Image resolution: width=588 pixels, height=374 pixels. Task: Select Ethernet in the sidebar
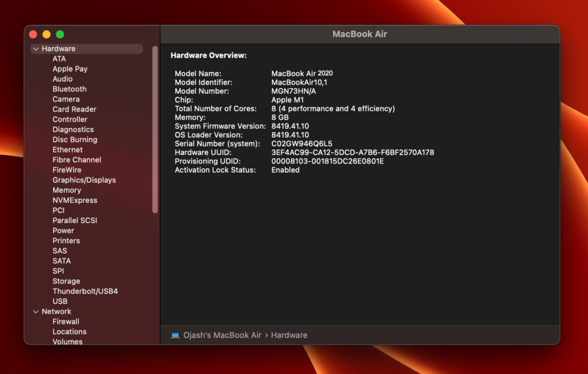68,150
